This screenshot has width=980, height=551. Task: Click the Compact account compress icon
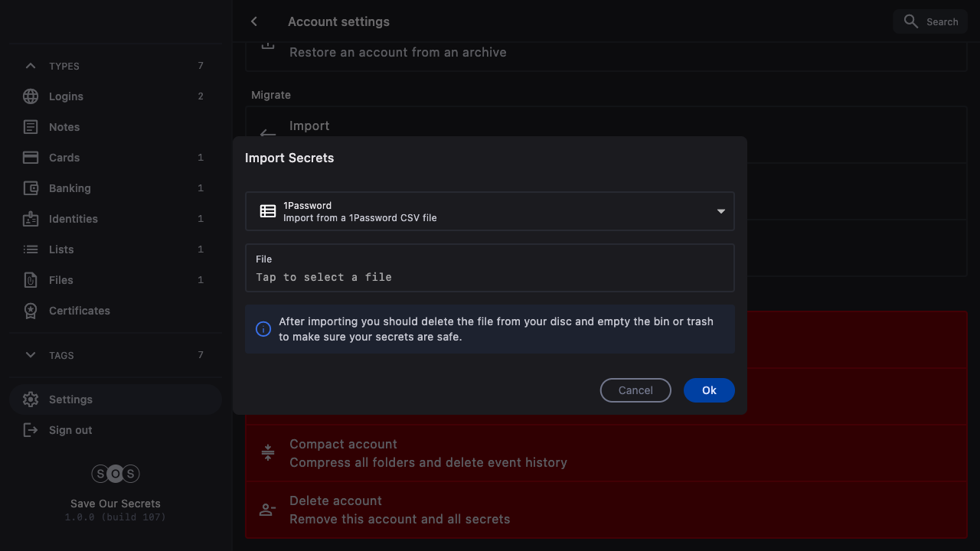point(268,453)
